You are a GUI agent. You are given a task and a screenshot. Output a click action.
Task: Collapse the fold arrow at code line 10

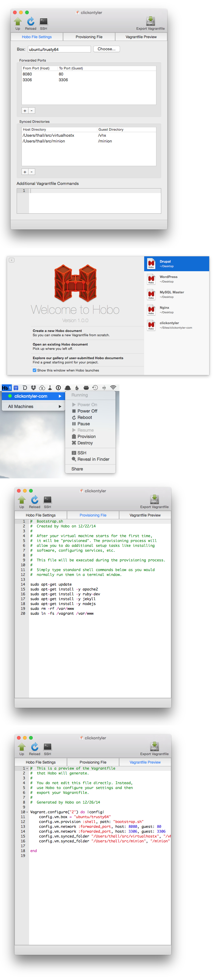(x=27, y=812)
